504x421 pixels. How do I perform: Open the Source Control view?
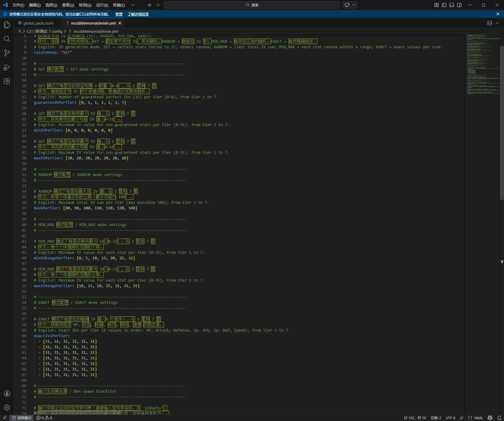click(7, 53)
